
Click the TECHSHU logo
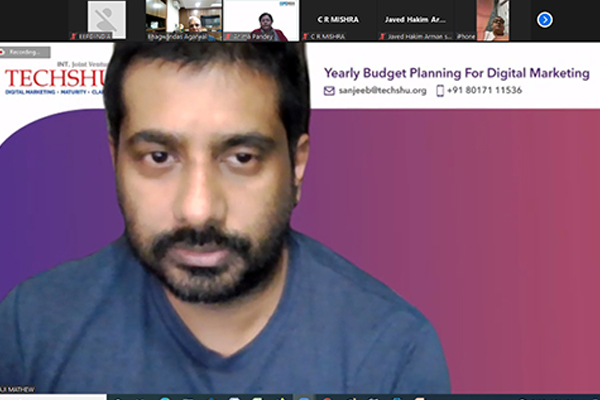click(55, 78)
